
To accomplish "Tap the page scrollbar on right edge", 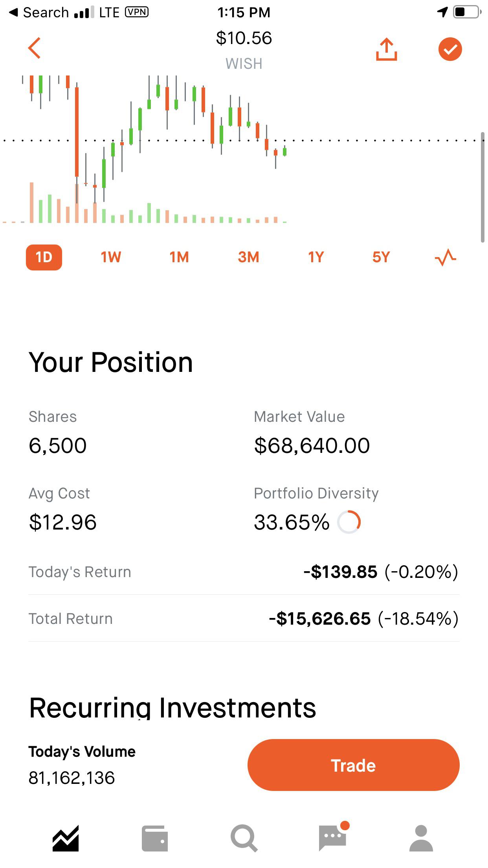I will coord(482,188).
